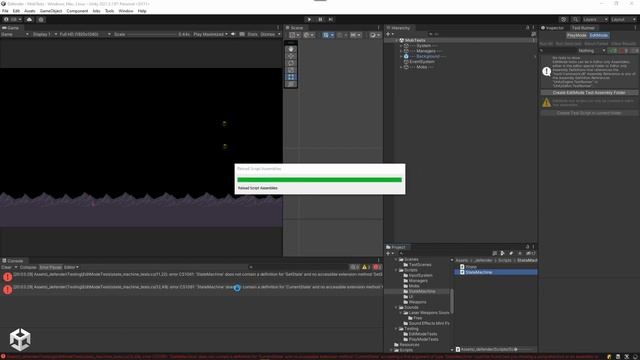The height and width of the screenshot is (360, 640).
Task: Toggle the info messages filter in Console
Action: (355, 267)
